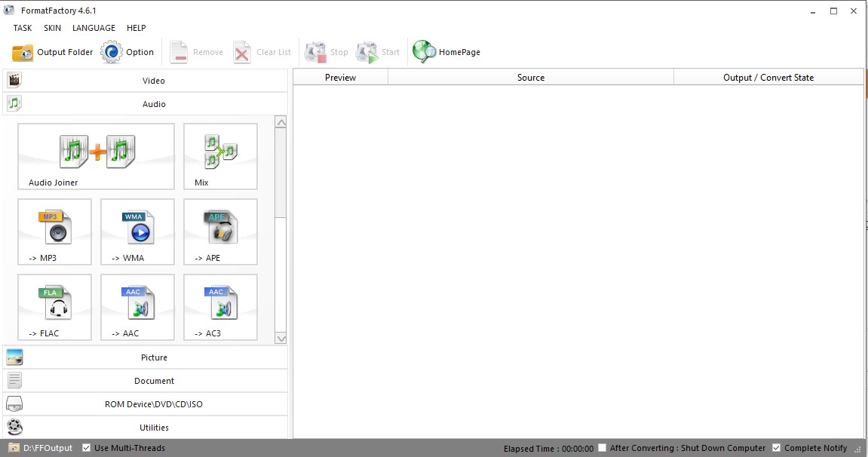Maximize the FormatFactory window
The width and height of the screenshot is (868, 457).
pos(833,11)
